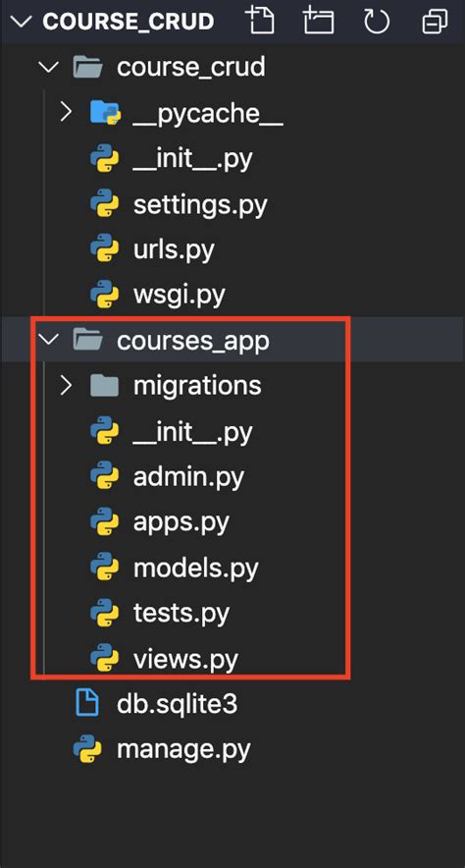Click the __pycache__ Python folder icon

click(x=105, y=113)
